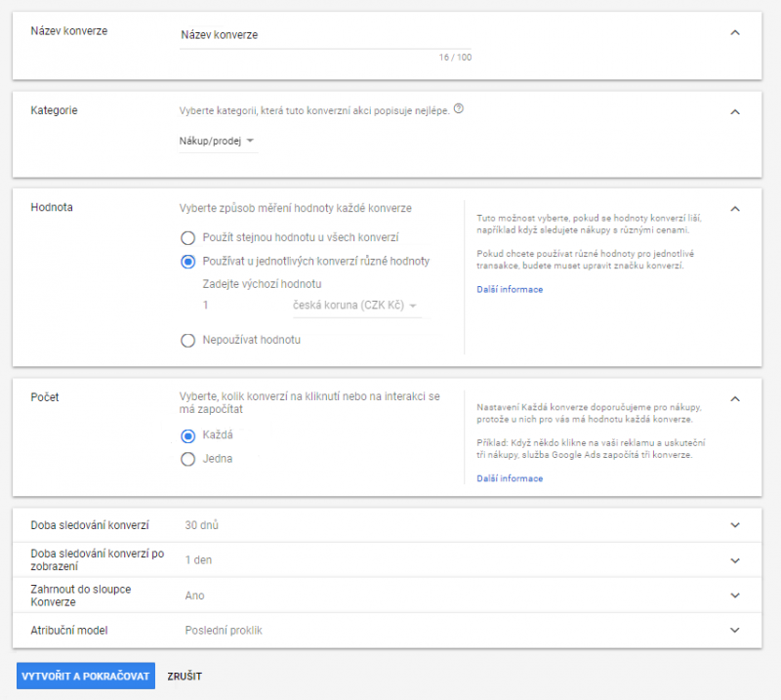This screenshot has height=700, width=781.
Task: Click the help icon next to category description
Action: 459,109
